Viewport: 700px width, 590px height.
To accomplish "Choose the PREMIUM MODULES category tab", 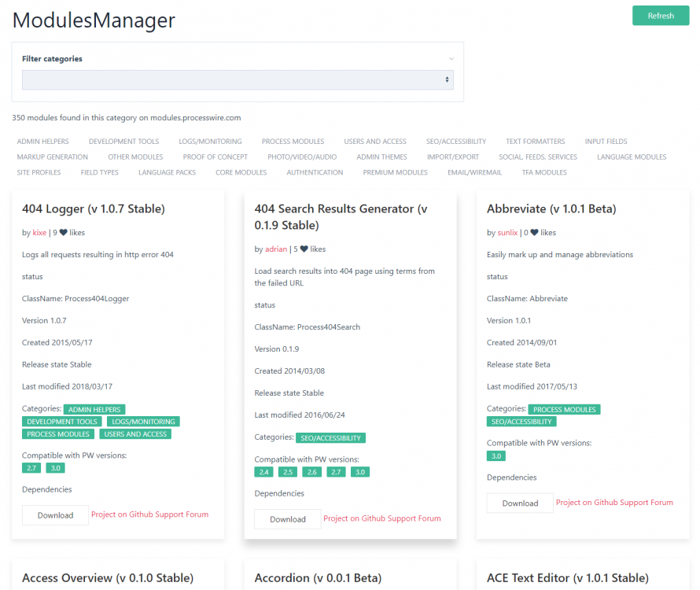I will coord(395,172).
